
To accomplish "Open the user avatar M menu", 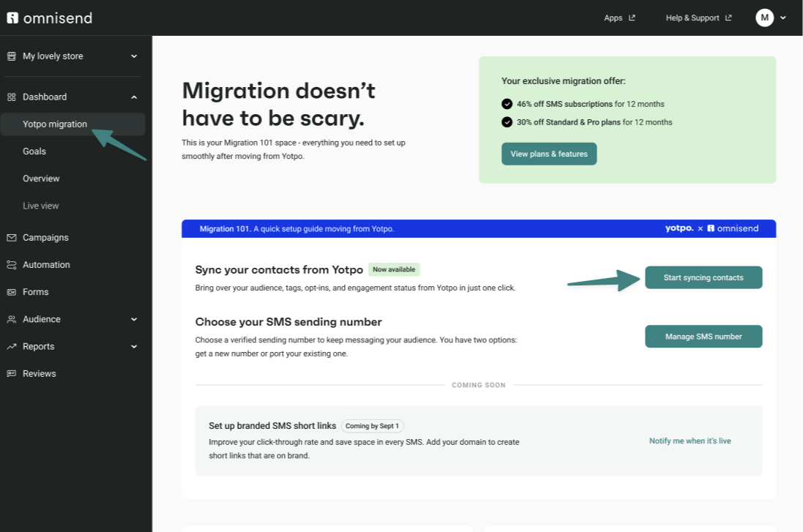I will (765, 18).
